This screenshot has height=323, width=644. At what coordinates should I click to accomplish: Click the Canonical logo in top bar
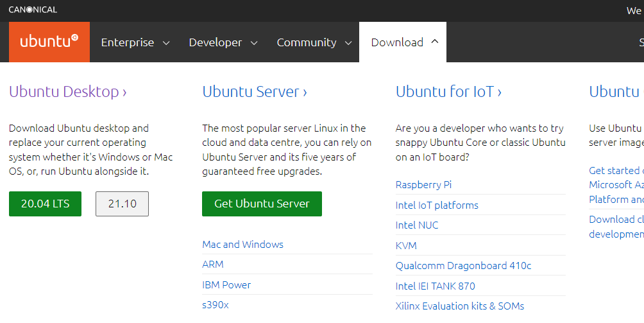33,10
